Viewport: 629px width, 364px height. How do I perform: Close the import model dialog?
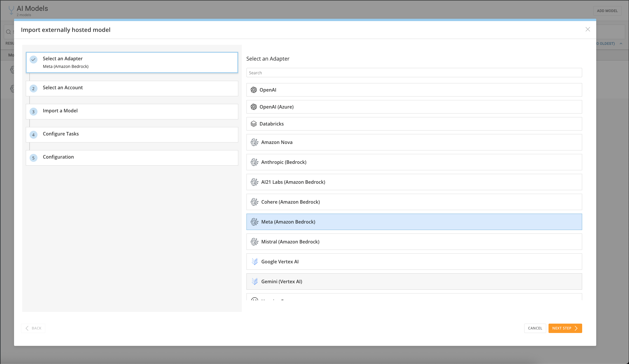[x=588, y=29]
